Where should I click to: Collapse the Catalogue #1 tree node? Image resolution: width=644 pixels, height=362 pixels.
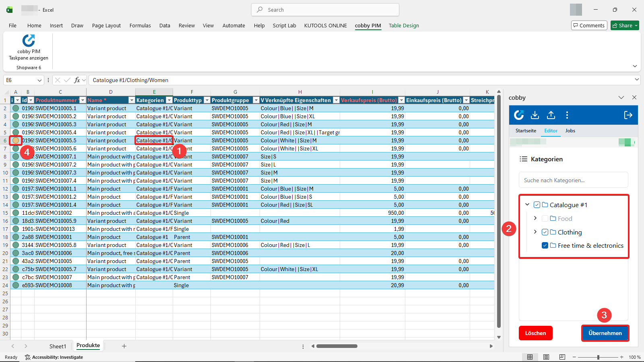tap(527, 205)
